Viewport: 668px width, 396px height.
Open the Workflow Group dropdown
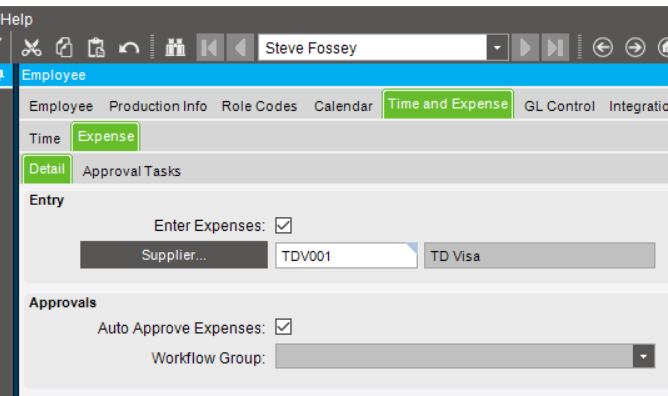[643, 356]
